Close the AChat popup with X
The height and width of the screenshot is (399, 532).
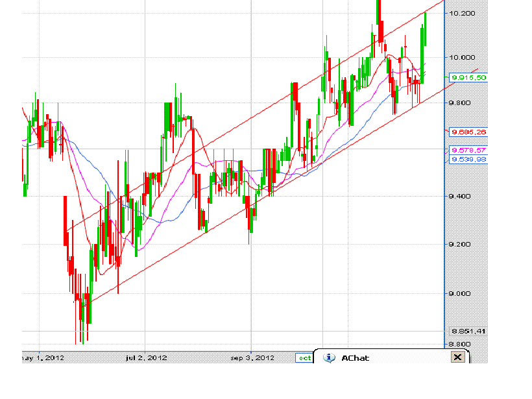click(x=457, y=357)
